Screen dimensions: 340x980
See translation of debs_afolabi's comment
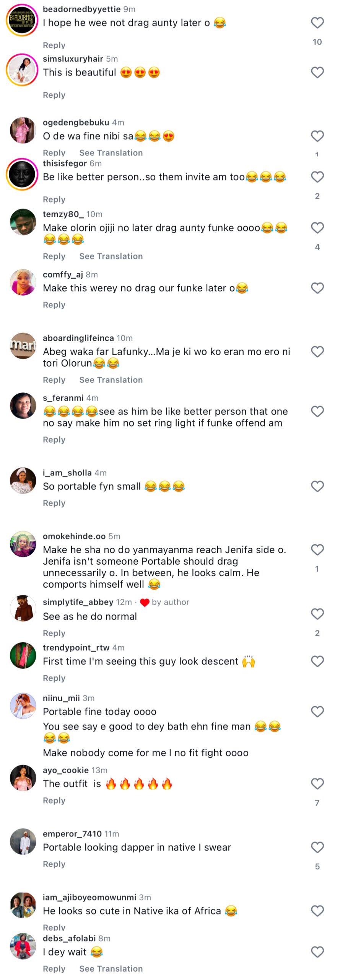click(x=111, y=969)
